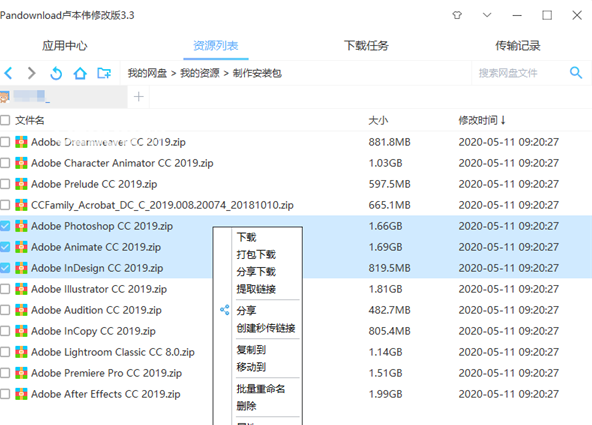592x425 pixels.
Task: Click the 881.8MB size cell
Action: pyautogui.click(x=389, y=142)
